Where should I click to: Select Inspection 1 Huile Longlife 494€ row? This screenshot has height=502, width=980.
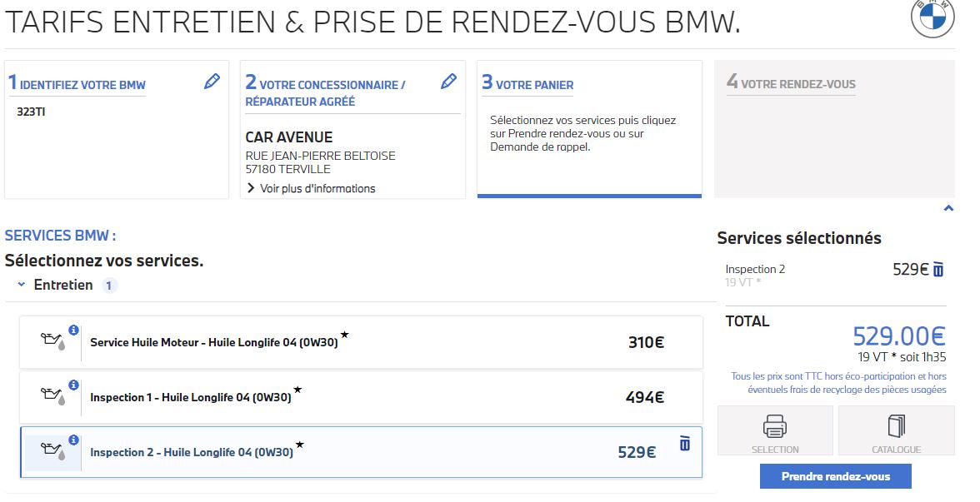[362, 397]
